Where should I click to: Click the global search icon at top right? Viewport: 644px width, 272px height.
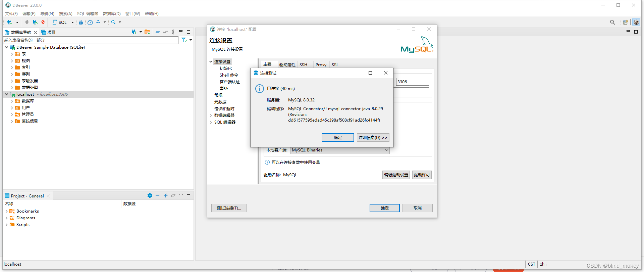click(612, 22)
